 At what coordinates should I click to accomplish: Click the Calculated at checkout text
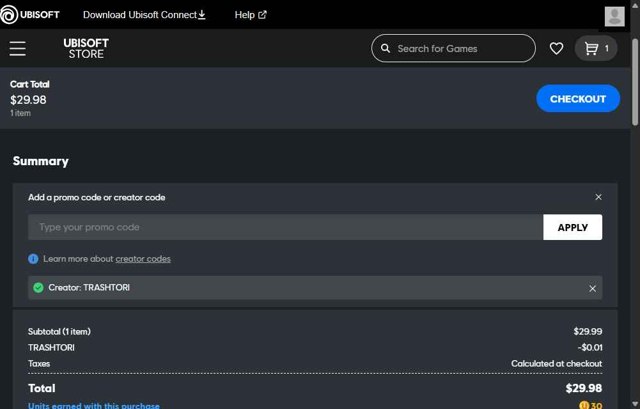coord(556,363)
